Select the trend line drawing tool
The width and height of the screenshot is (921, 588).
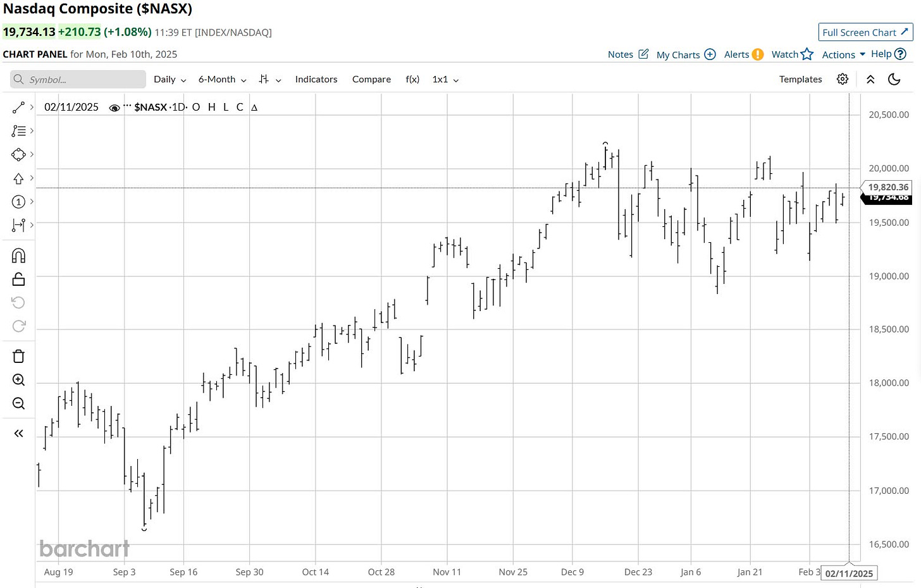coord(18,107)
